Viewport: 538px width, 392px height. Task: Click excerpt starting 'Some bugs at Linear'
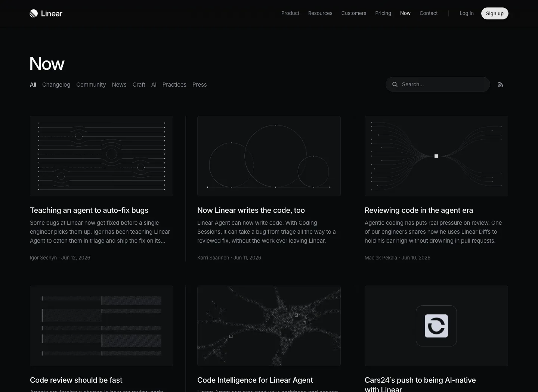(x=100, y=232)
